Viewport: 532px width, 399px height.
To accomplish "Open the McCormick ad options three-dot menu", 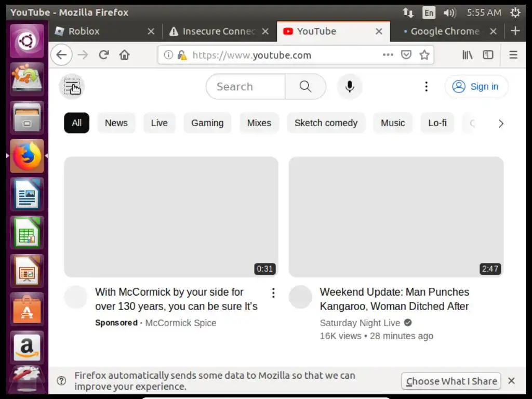I will tap(273, 293).
